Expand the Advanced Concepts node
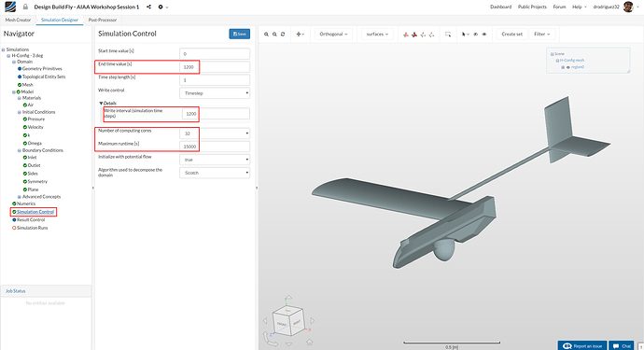This screenshot has height=350, width=644. [x=20, y=197]
